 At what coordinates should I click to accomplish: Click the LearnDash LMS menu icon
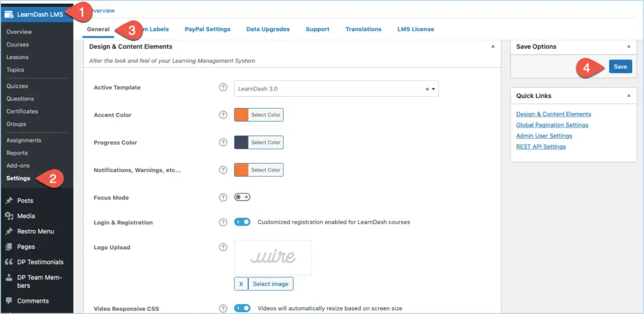(9, 14)
